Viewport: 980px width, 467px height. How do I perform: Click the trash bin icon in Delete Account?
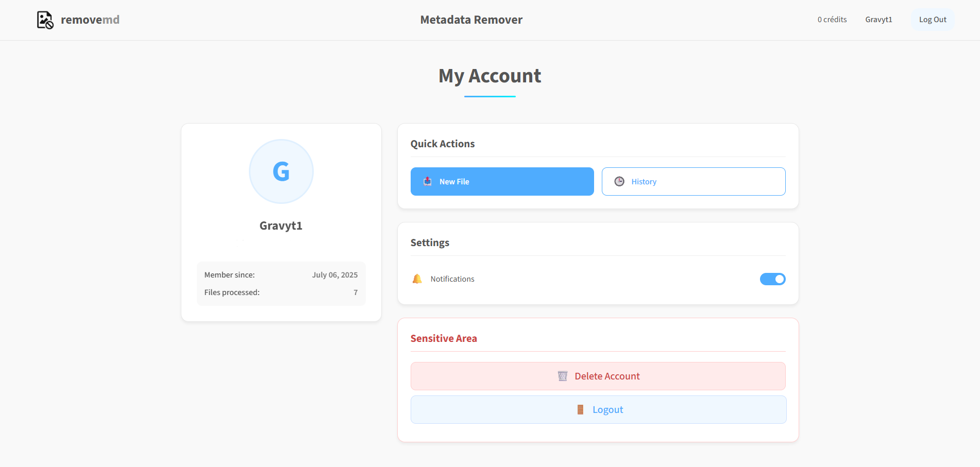coord(563,376)
